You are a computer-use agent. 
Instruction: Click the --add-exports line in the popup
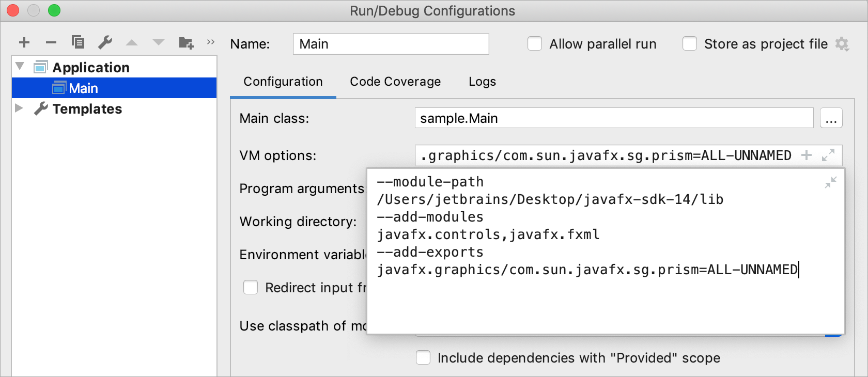(430, 252)
